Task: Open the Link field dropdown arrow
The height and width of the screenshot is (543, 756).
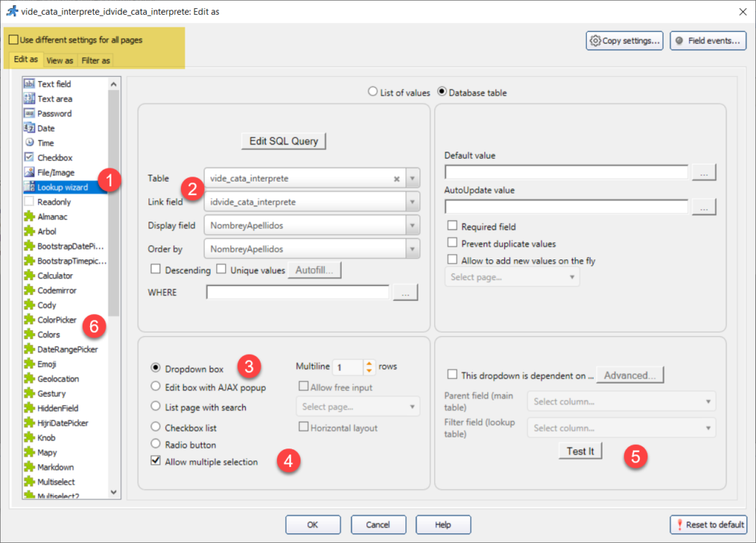Action: point(412,202)
